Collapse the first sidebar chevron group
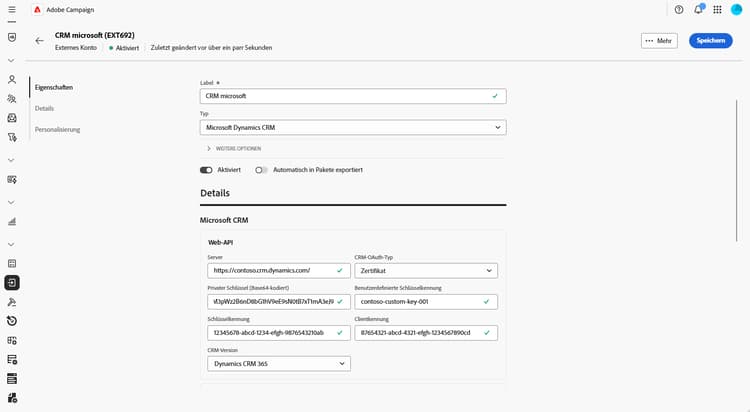750x412 pixels. (11, 61)
